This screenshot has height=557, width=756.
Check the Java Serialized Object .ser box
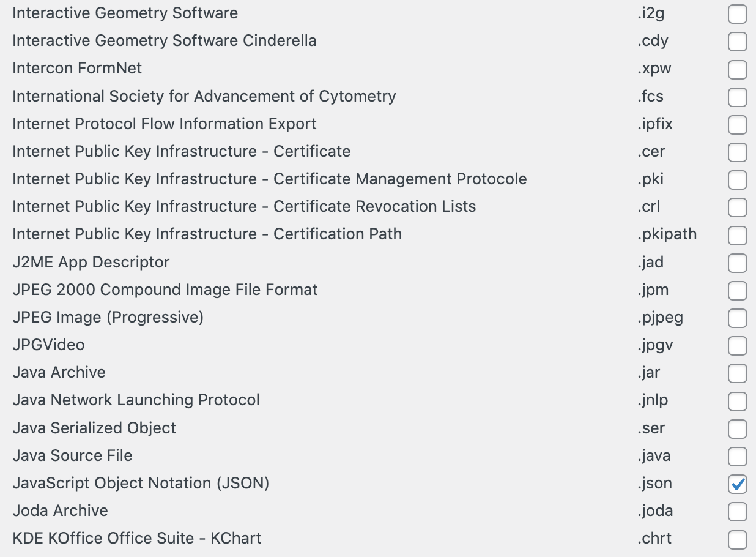coord(738,428)
